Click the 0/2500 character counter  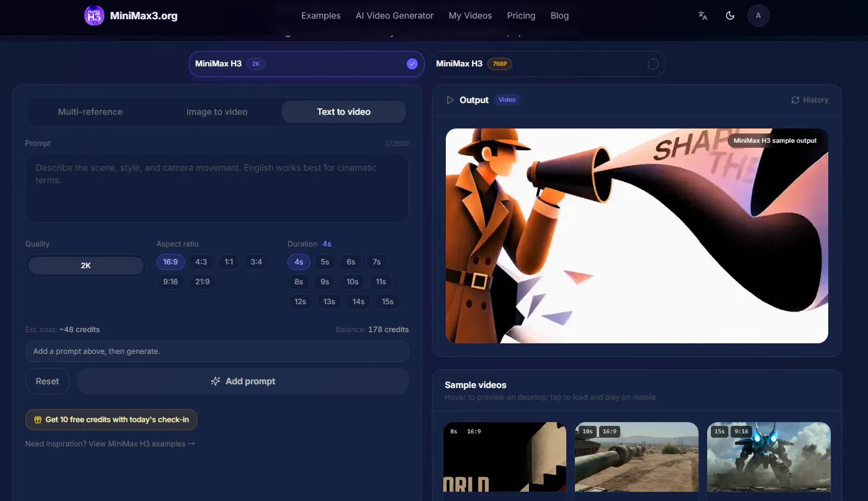tap(397, 143)
